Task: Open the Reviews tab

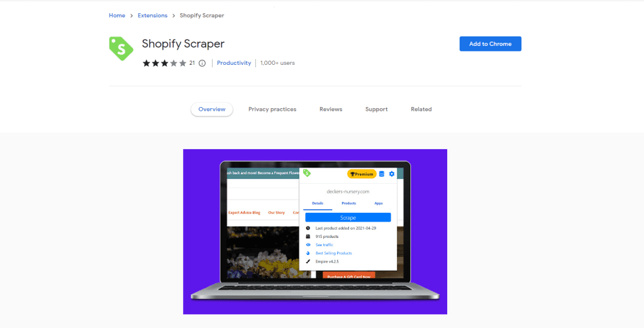Action: click(x=331, y=110)
